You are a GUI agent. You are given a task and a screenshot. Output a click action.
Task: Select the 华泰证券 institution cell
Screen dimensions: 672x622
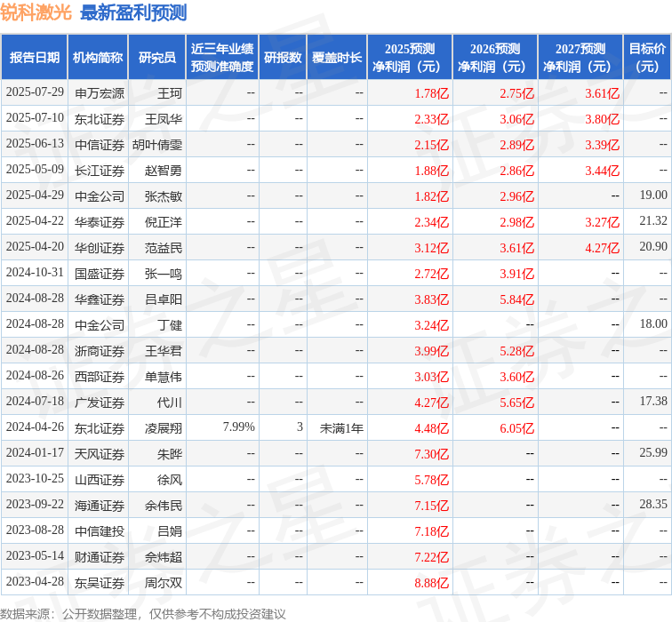[100, 222]
